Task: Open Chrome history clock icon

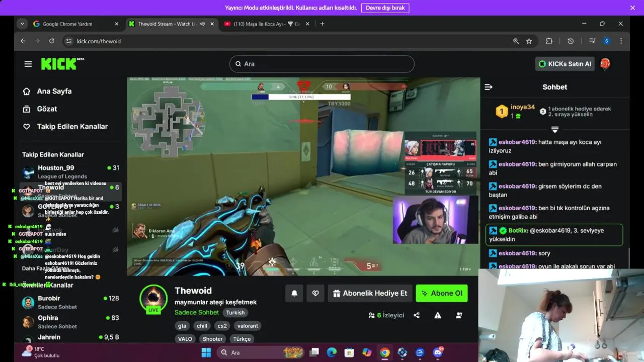Action: [571, 41]
